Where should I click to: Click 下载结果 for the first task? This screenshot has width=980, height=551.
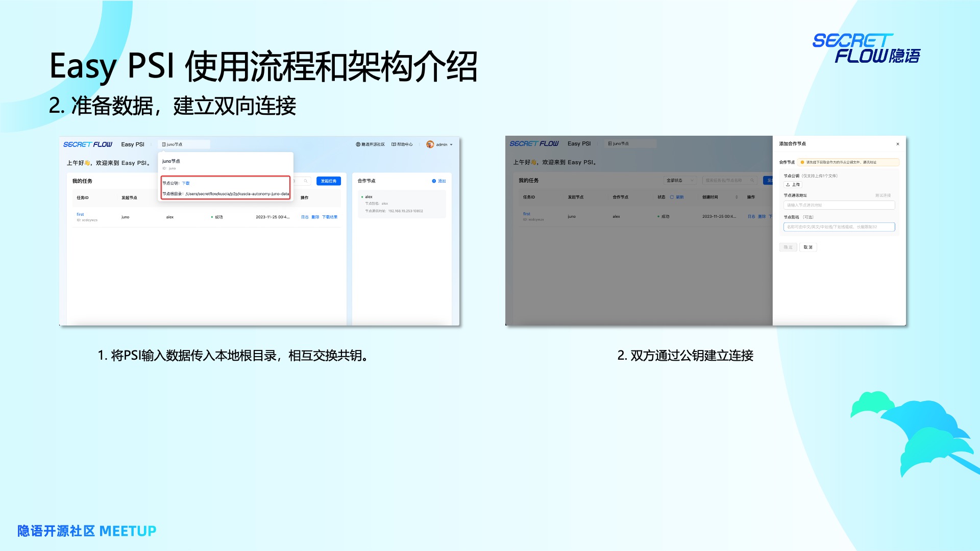[330, 217]
